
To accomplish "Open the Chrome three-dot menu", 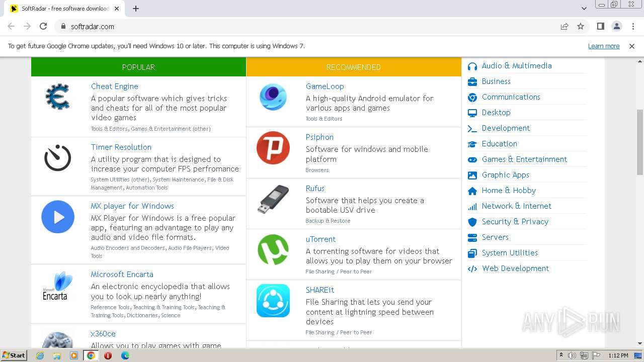I will tap(632, 26).
